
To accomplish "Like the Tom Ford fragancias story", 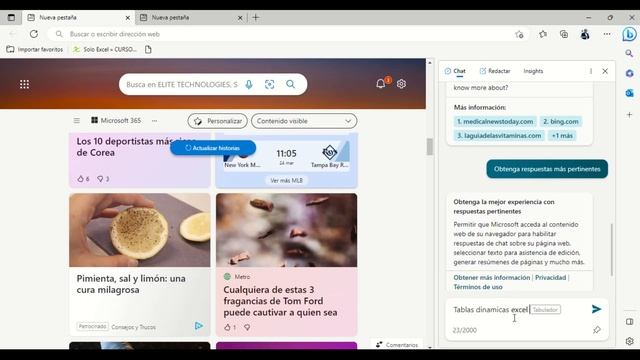I will point(227,327).
